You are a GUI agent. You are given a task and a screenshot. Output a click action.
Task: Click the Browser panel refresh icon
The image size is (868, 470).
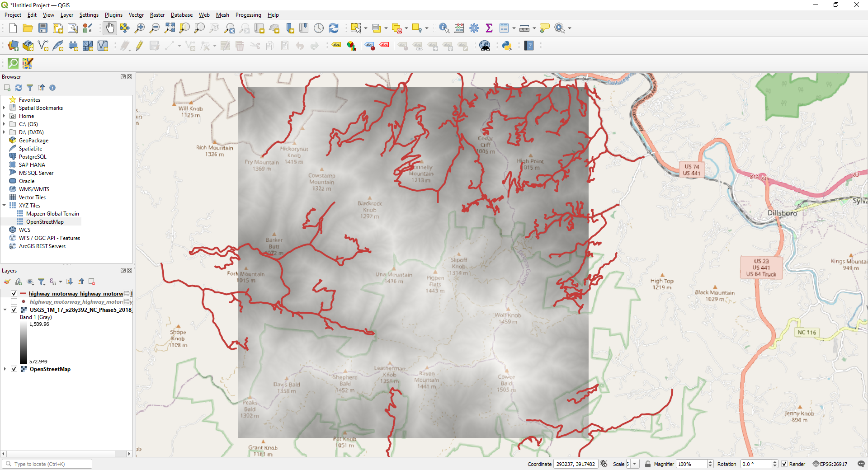pos(19,88)
